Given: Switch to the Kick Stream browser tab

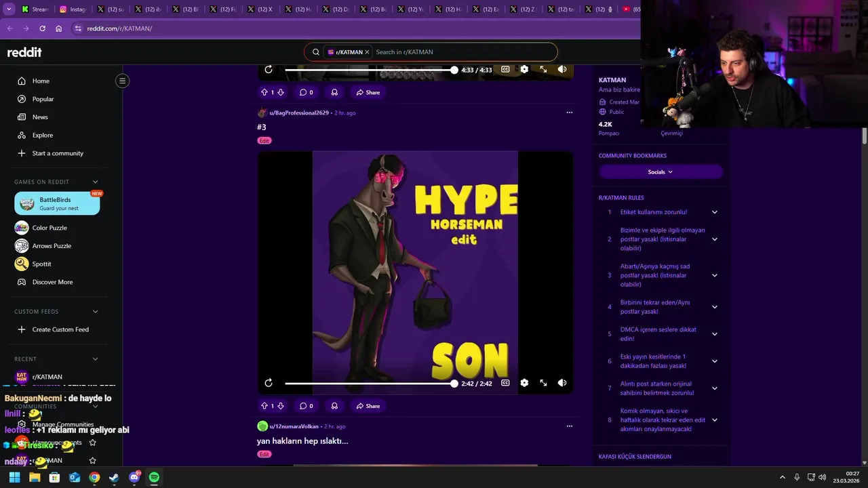Looking at the screenshot, I should pyautogui.click(x=34, y=9).
